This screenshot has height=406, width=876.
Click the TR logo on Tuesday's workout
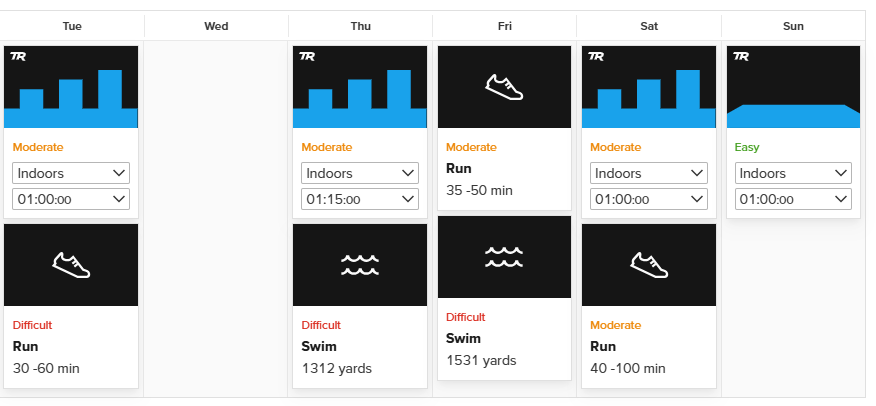pos(17,57)
